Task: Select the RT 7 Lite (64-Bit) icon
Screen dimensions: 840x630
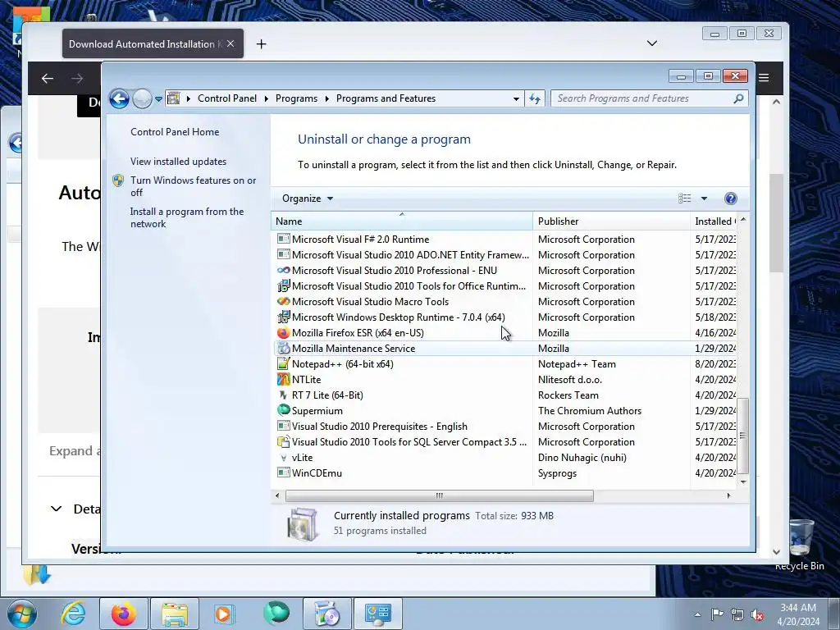Action: 283,395
